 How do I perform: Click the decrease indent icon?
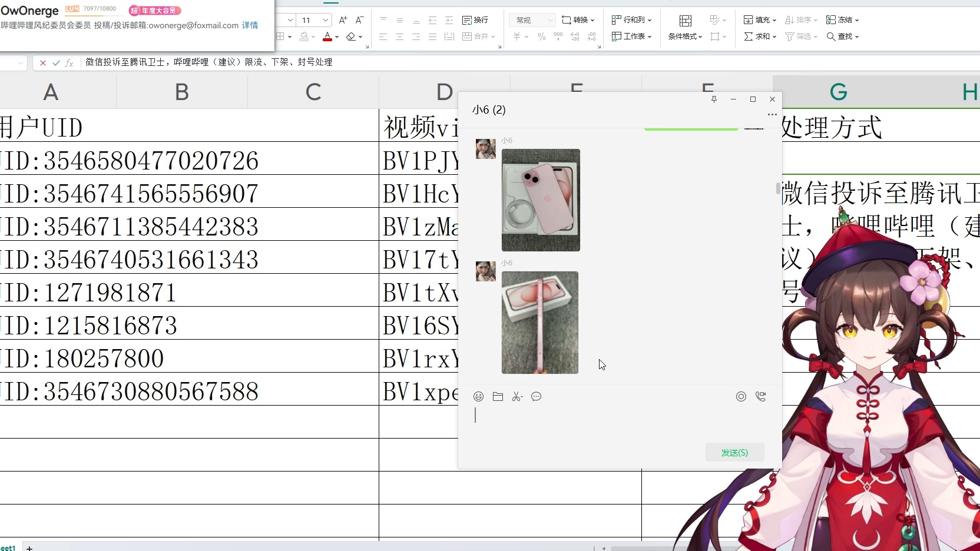pyautogui.click(x=433, y=20)
